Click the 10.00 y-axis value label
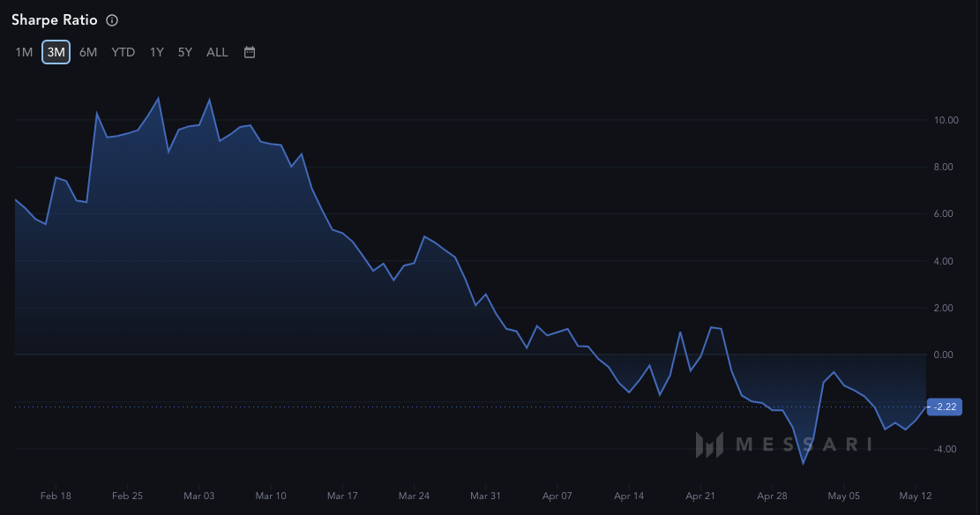980x515 pixels. pyautogui.click(x=946, y=120)
